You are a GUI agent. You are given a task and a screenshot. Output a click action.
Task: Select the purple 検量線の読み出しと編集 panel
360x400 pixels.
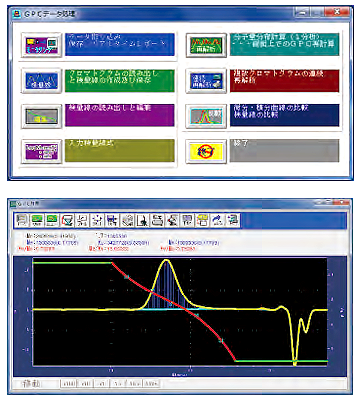click(x=120, y=115)
